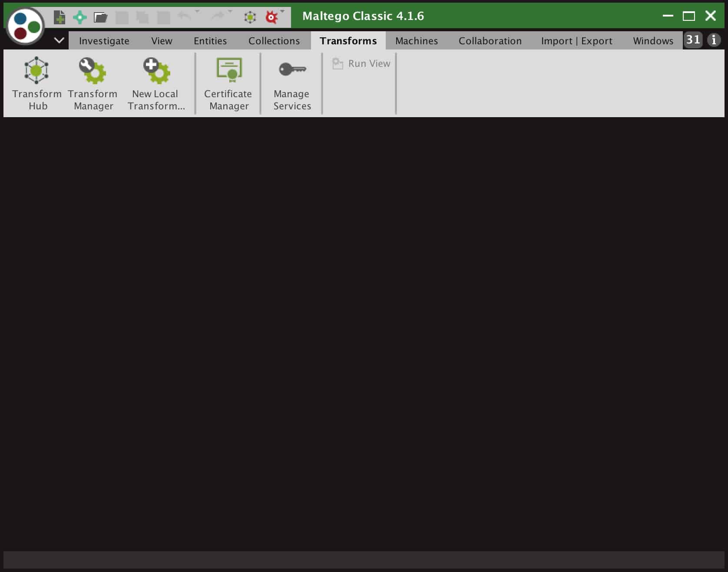728x572 pixels.
Task: Click the Maltego Classic 4.1.6 title
Action: [x=363, y=16]
